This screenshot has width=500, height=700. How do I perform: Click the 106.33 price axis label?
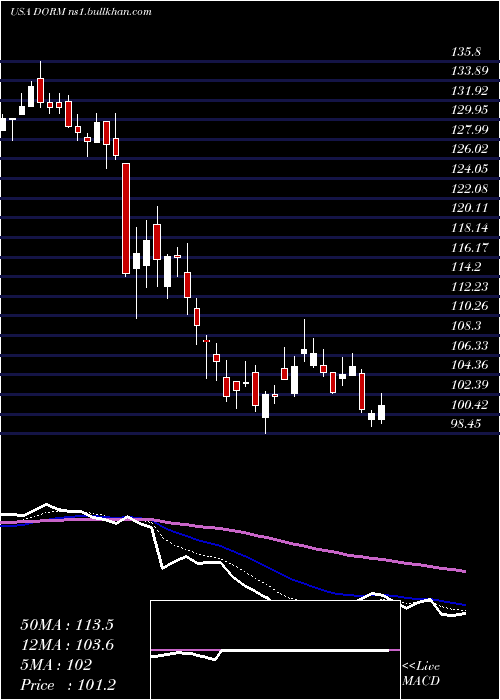click(470, 346)
